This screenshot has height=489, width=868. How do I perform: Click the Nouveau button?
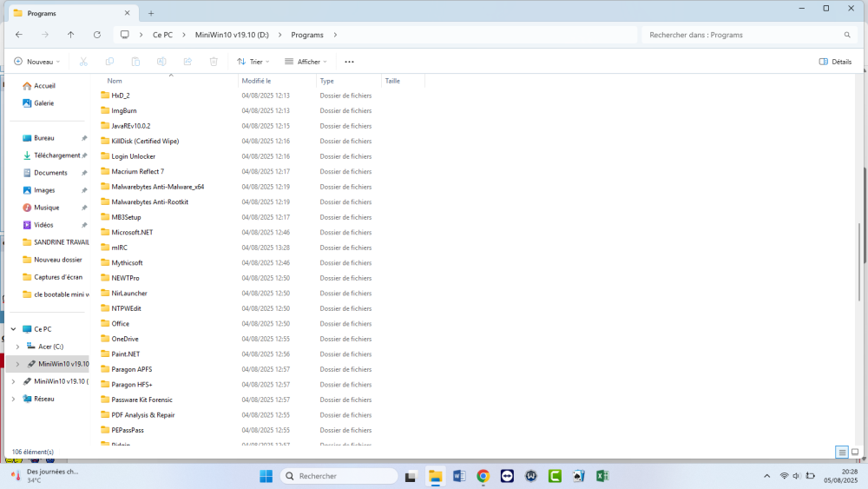pos(36,62)
